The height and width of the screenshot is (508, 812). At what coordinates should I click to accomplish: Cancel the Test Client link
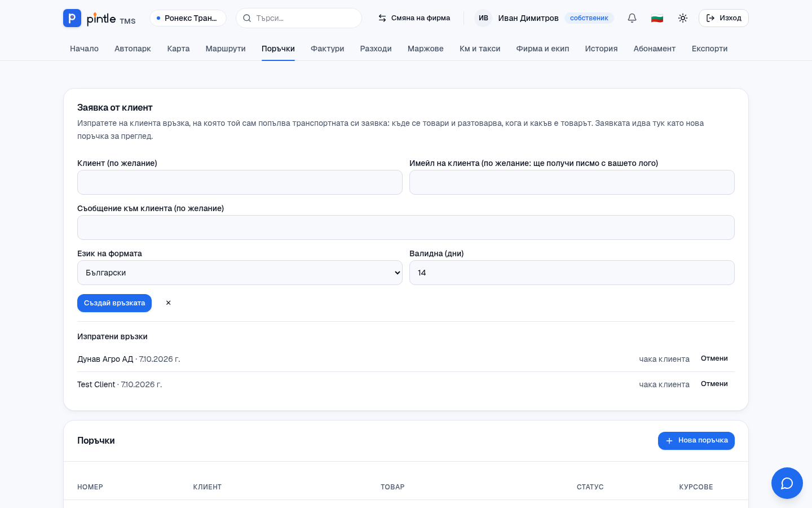[x=714, y=384]
